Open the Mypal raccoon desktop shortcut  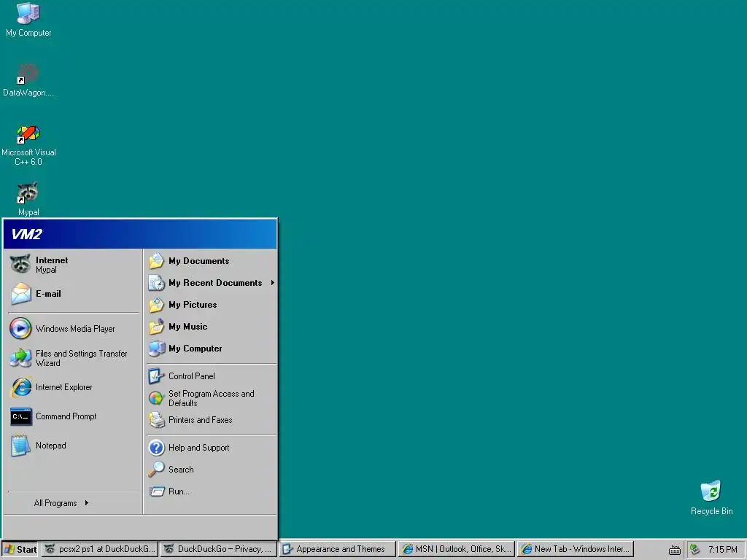click(x=28, y=198)
